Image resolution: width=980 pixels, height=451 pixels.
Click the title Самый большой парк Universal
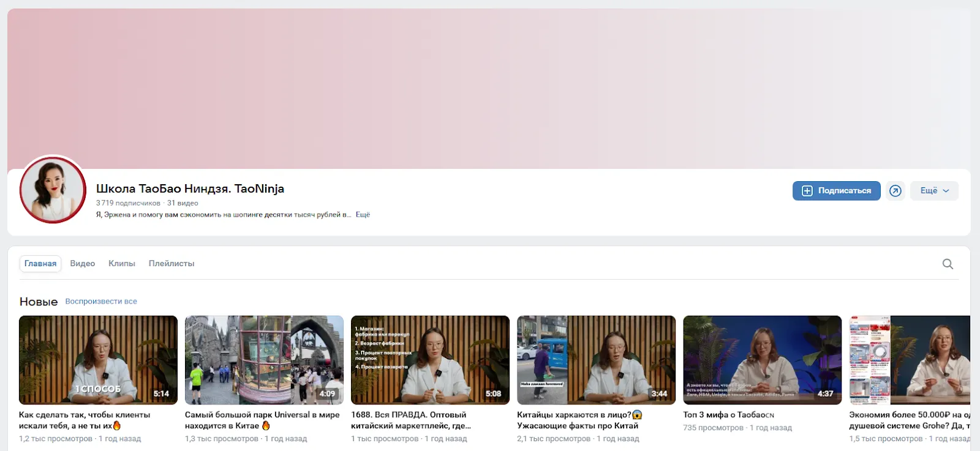pyautogui.click(x=262, y=420)
